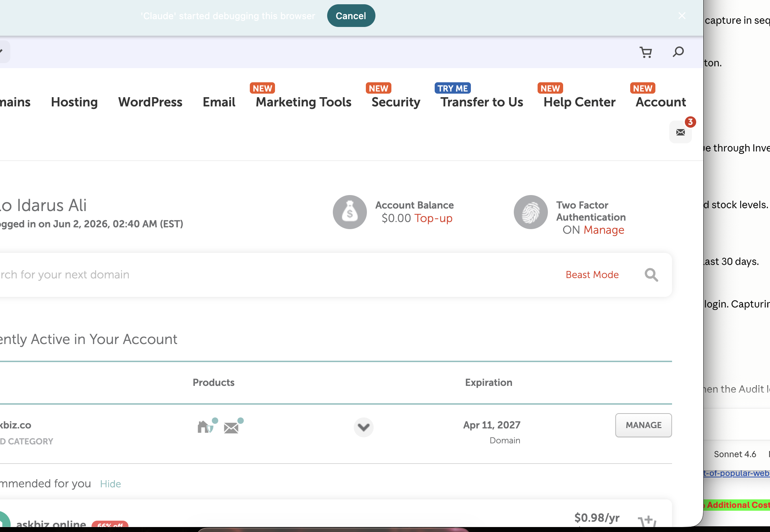This screenshot has height=532, width=770.
Task: Add askbiz.online to cart icon
Action: pos(647,521)
